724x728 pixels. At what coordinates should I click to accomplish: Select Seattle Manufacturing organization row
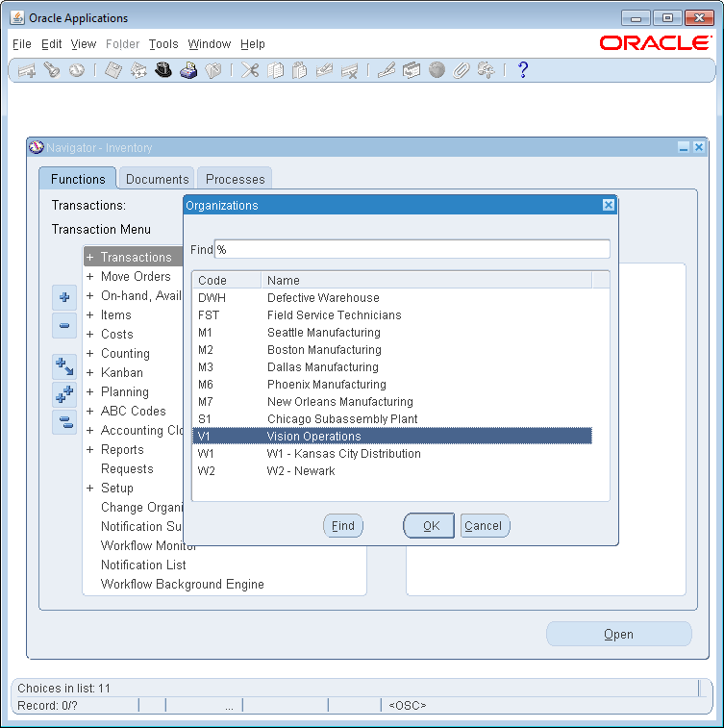click(392, 333)
